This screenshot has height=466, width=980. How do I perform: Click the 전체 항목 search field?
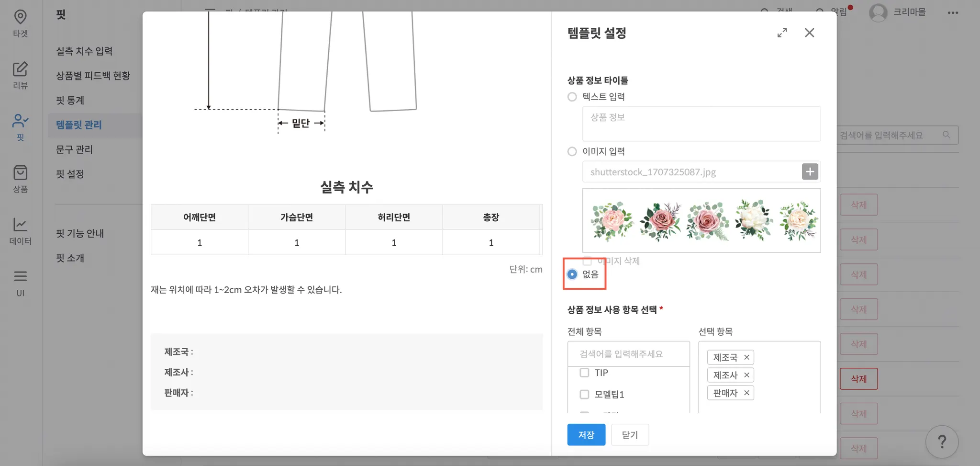tap(628, 354)
